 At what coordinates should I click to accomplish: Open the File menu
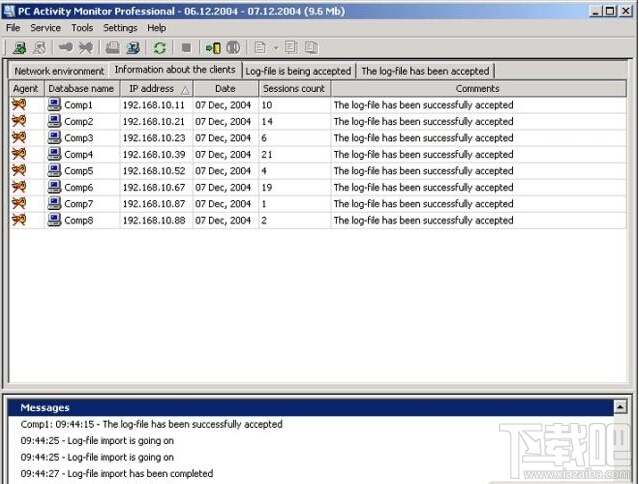(x=13, y=28)
